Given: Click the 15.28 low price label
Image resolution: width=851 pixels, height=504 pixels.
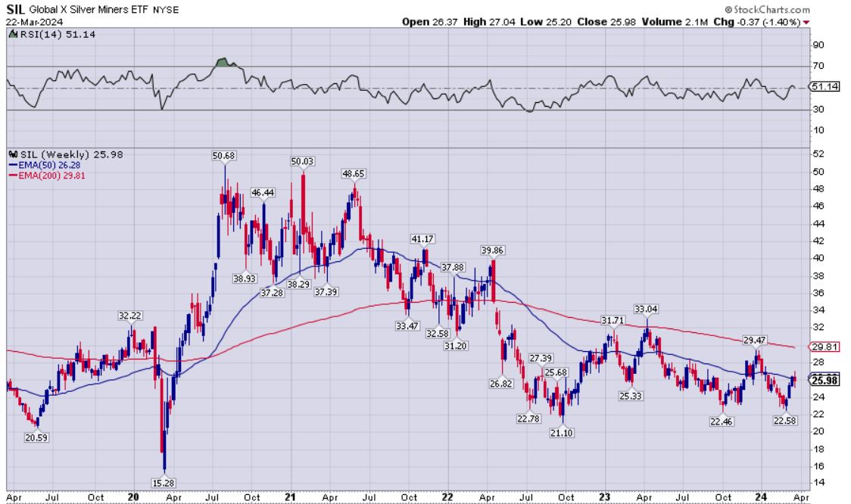Looking at the screenshot, I should [163, 483].
